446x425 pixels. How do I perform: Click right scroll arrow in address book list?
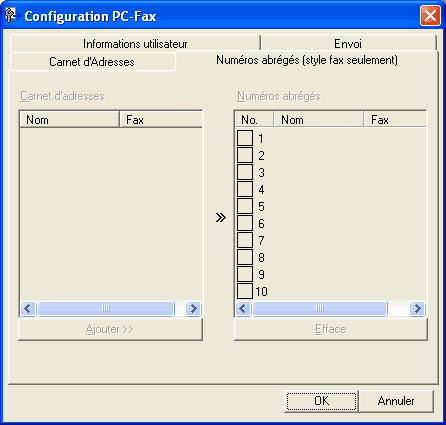coord(193,308)
